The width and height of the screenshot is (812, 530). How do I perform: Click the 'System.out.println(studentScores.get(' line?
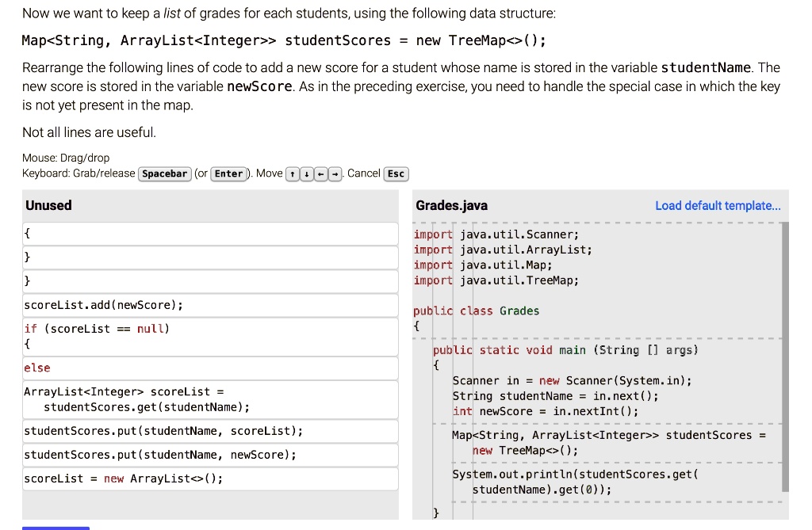(576, 475)
